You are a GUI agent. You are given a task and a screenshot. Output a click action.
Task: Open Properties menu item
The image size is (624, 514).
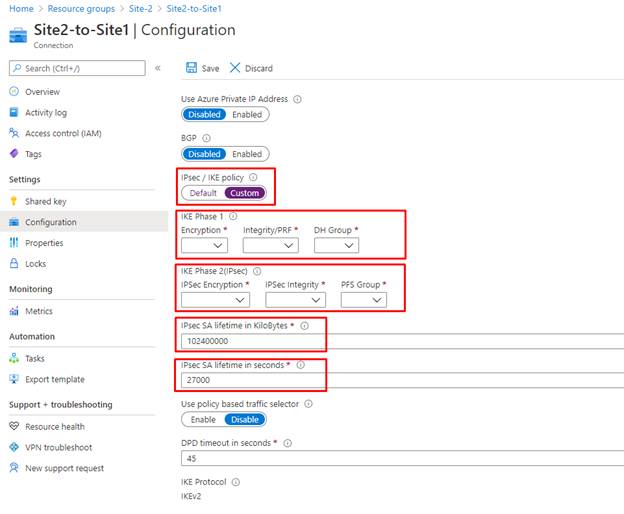pyautogui.click(x=44, y=243)
